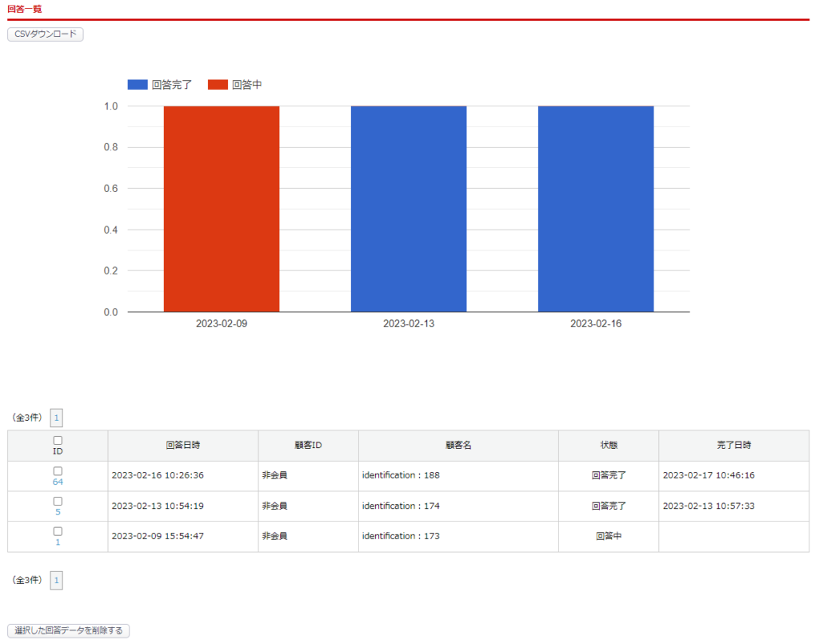This screenshot has width=819, height=644.
Task: Click the 完了日時 column header
Action: [x=733, y=446]
